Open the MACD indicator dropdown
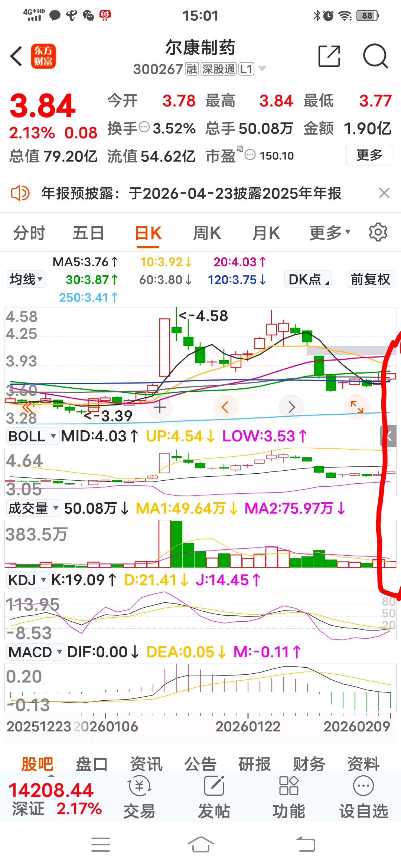This screenshot has height=868, width=401. click(36, 652)
